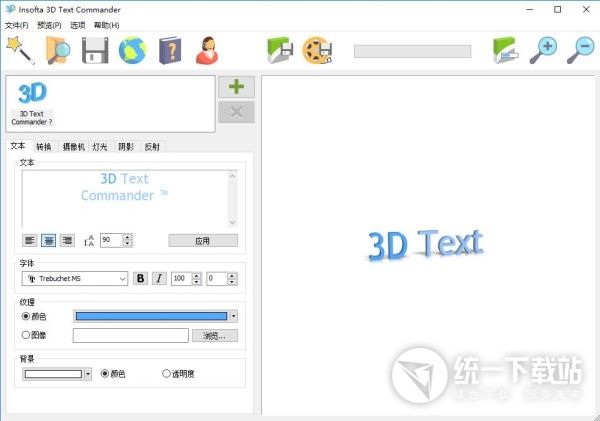This screenshot has height=421, width=600.
Task: Decrease line spacing value 90
Action: click(x=128, y=244)
